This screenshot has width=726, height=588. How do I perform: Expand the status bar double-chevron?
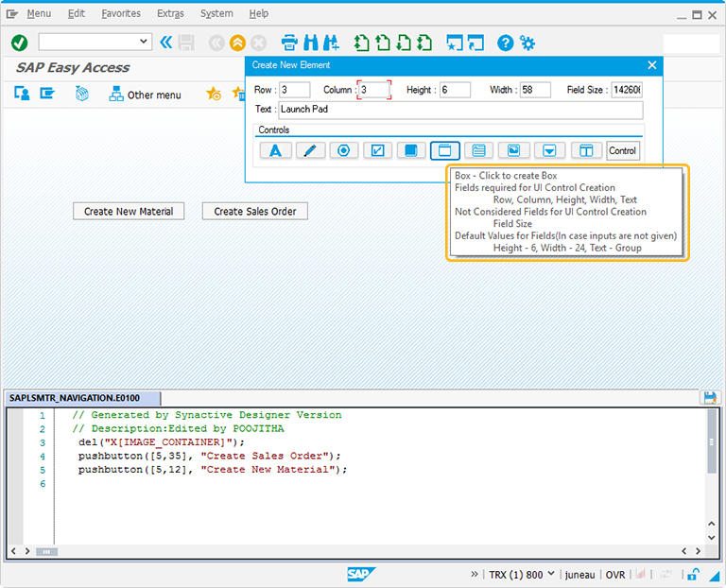pyautogui.click(x=475, y=574)
